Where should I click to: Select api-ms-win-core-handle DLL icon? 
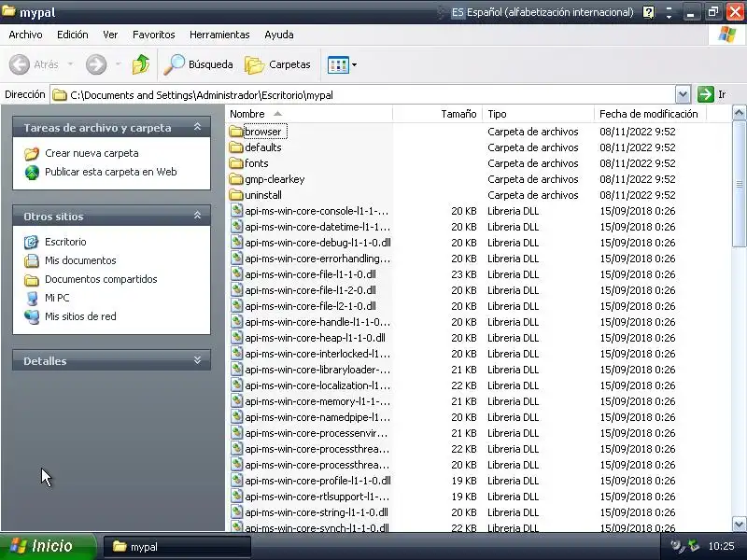click(237, 321)
